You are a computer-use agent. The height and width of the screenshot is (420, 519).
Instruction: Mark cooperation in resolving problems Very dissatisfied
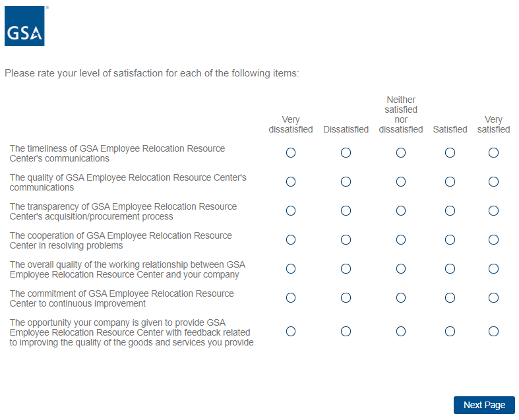291,240
